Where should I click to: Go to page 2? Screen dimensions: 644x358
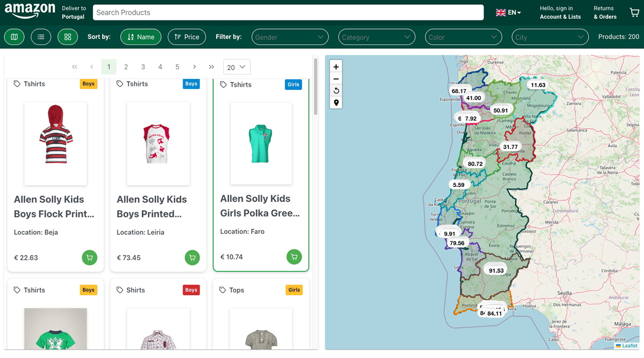[126, 67]
